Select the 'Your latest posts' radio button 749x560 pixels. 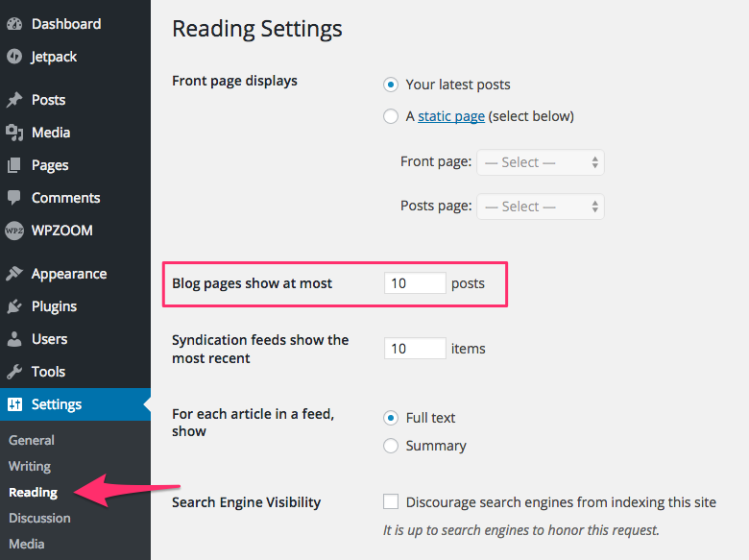tap(391, 85)
